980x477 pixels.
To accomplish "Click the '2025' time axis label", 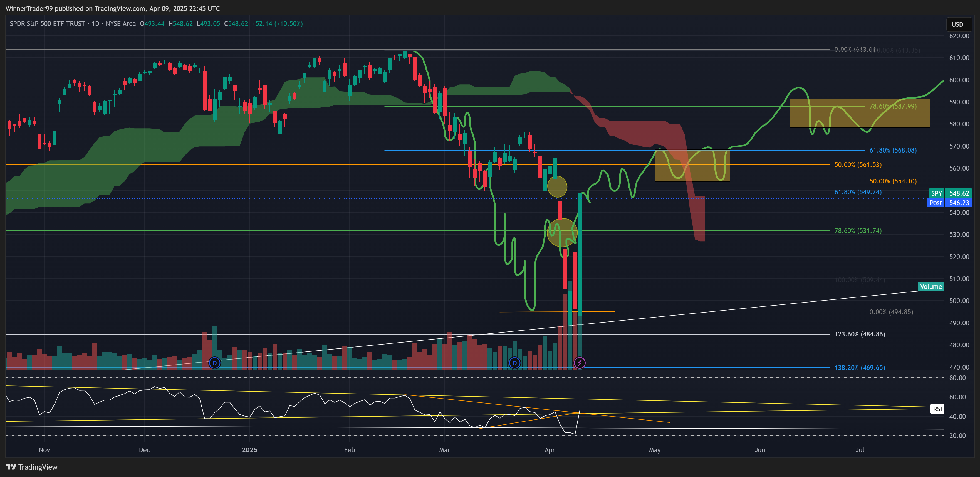I will 249,450.
